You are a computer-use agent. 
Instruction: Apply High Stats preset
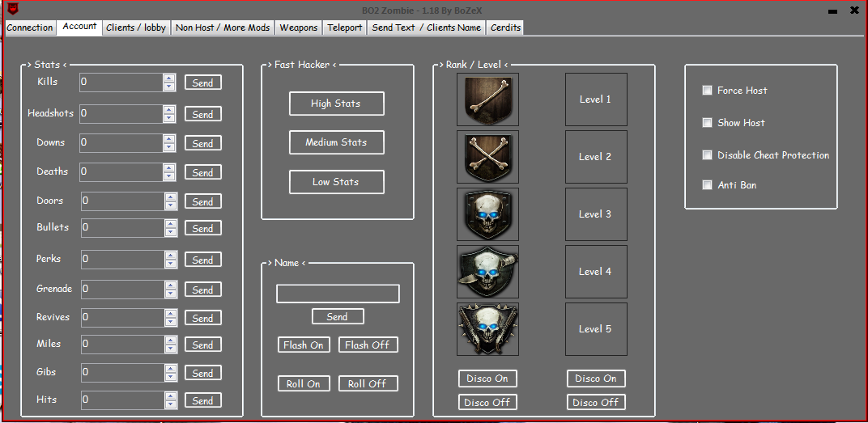tap(337, 104)
